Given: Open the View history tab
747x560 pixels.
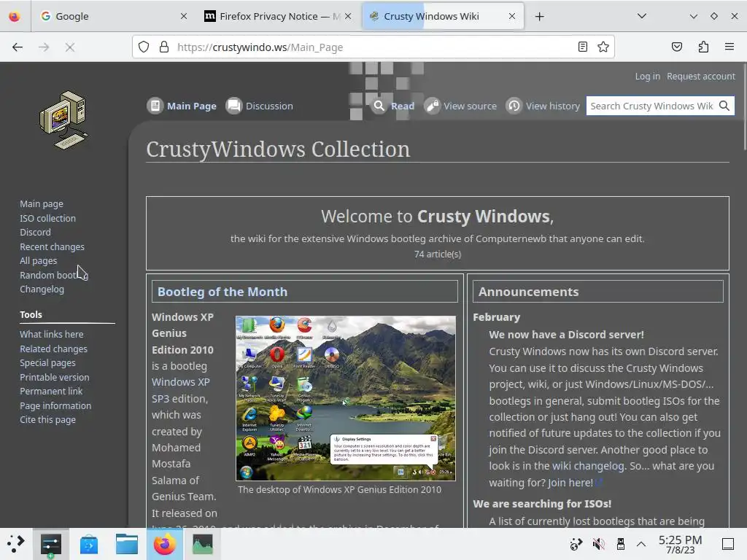Looking at the screenshot, I should pos(543,106).
